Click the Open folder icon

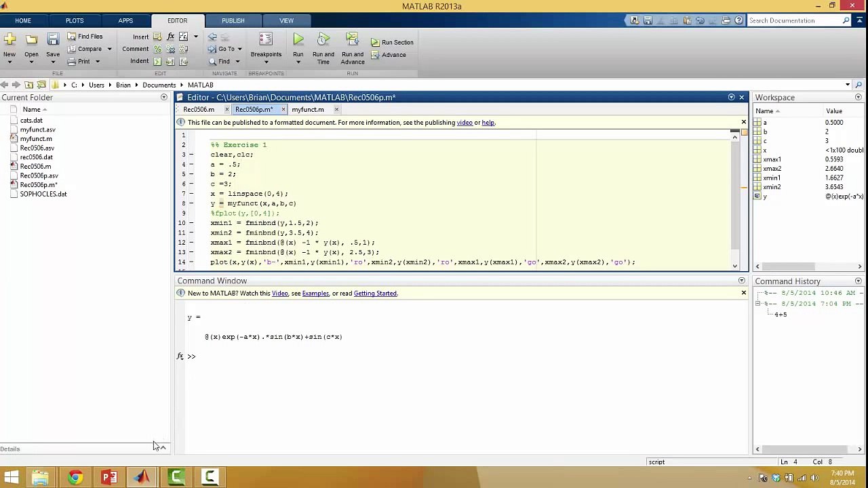[x=31, y=40]
